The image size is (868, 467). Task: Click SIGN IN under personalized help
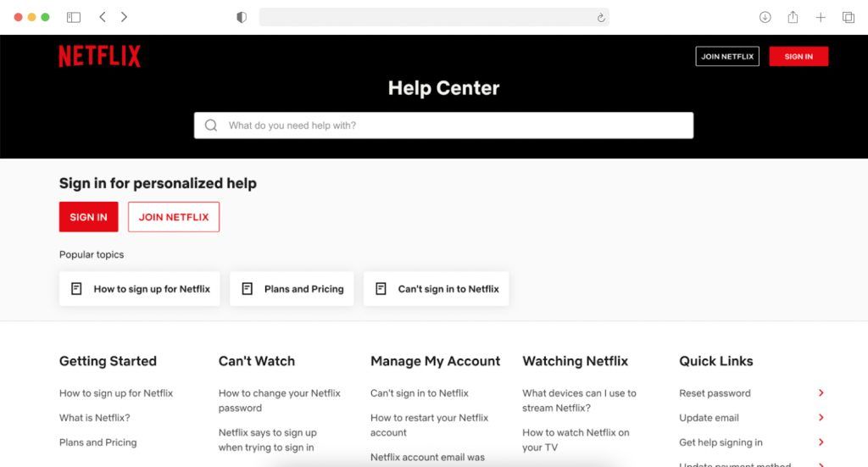(x=88, y=217)
